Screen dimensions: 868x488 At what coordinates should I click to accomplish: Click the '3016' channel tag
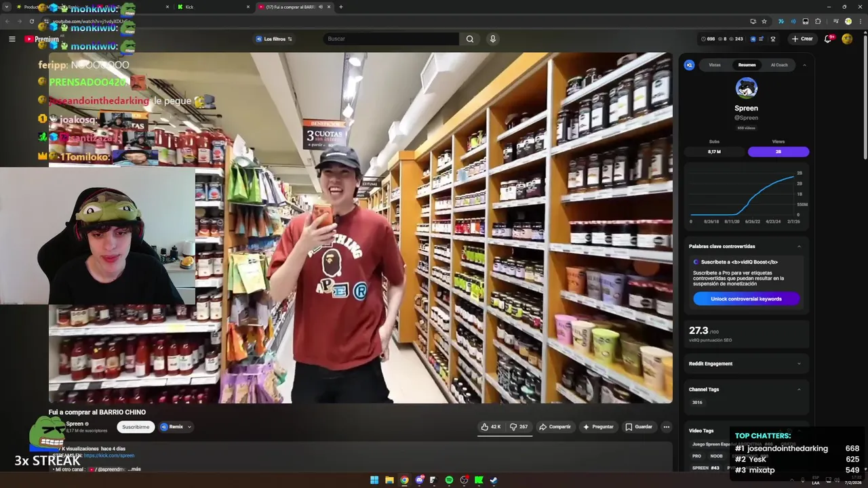[x=697, y=403]
